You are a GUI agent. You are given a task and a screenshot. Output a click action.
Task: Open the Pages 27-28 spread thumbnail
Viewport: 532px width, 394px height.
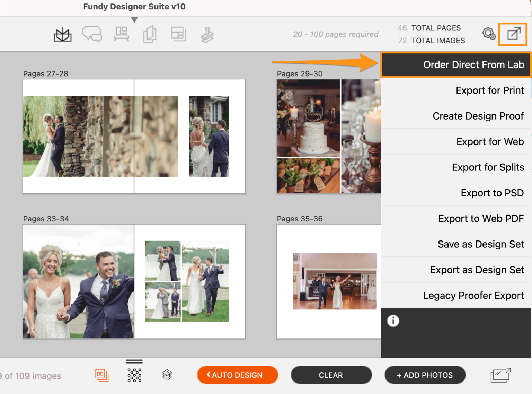pyautogui.click(x=134, y=136)
